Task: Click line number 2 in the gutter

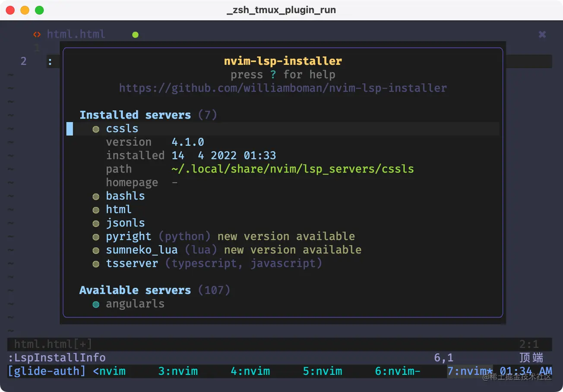Action: [23, 61]
